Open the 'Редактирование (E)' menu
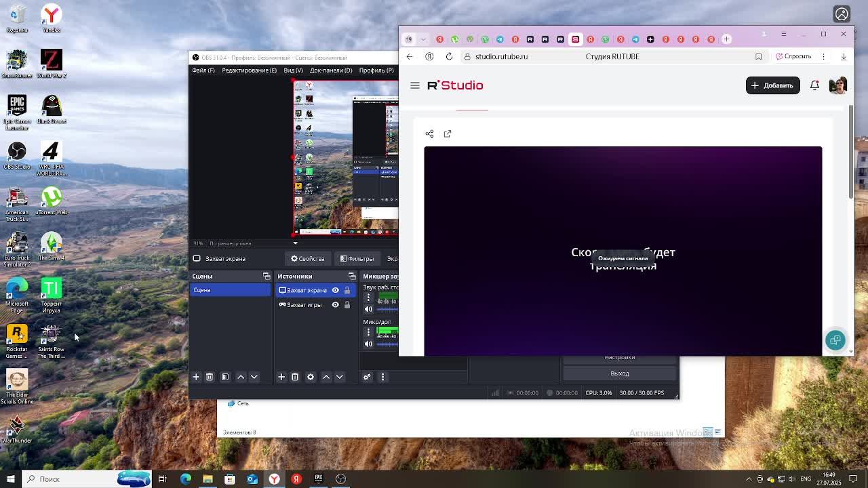The image size is (868, 488). [249, 70]
